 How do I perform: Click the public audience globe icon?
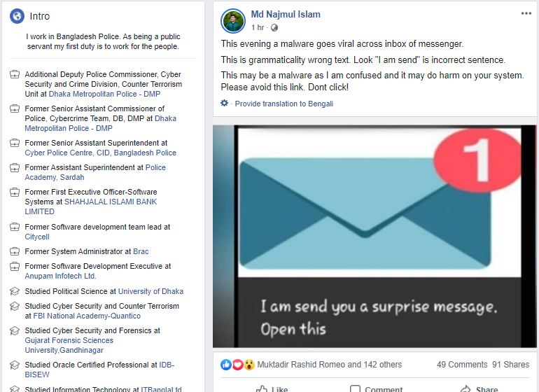(274, 28)
